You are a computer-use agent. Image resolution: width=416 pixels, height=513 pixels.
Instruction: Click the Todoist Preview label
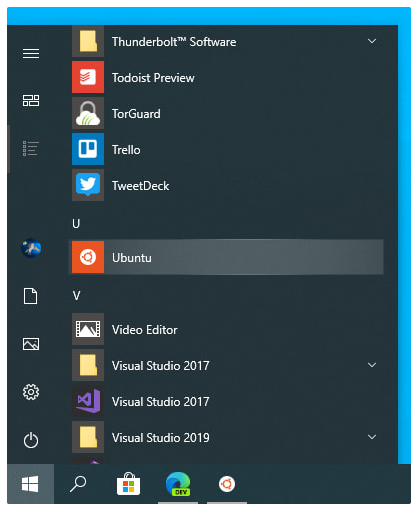[153, 78]
